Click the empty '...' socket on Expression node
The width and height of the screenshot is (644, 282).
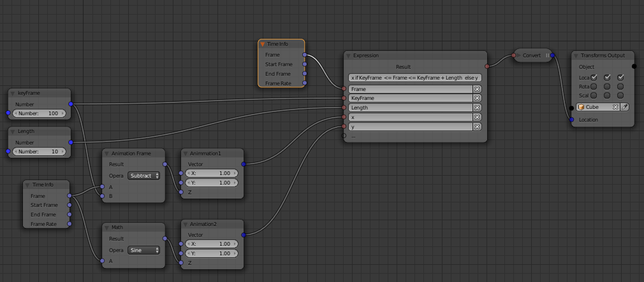click(x=344, y=136)
